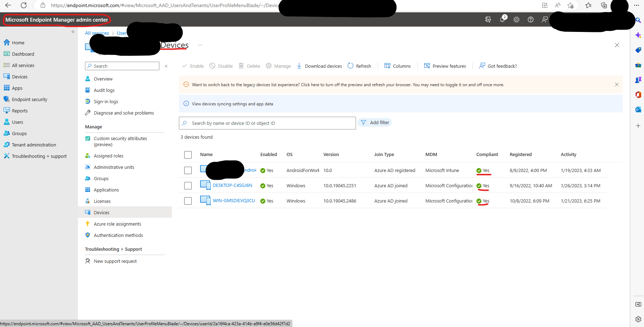Screen dimensions: 644x327
Task: Select Sign-in logs menu item
Action: pyautogui.click(x=105, y=101)
